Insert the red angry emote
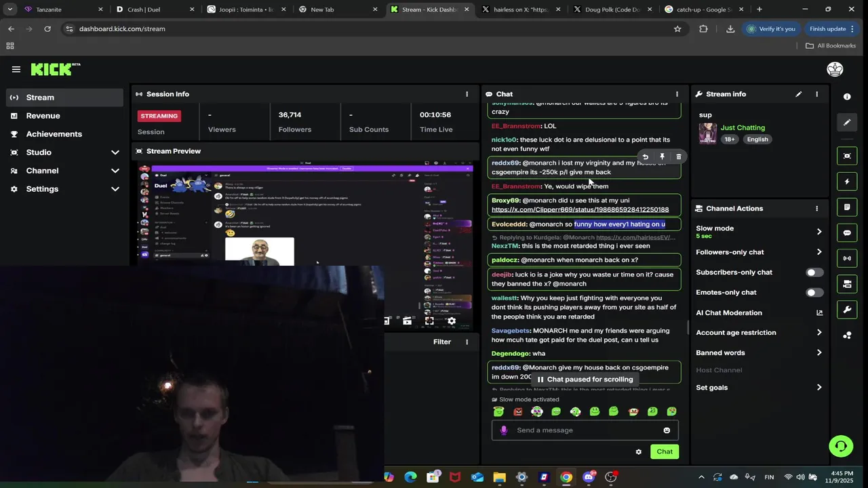The image size is (868, 488). coord(518,411)
